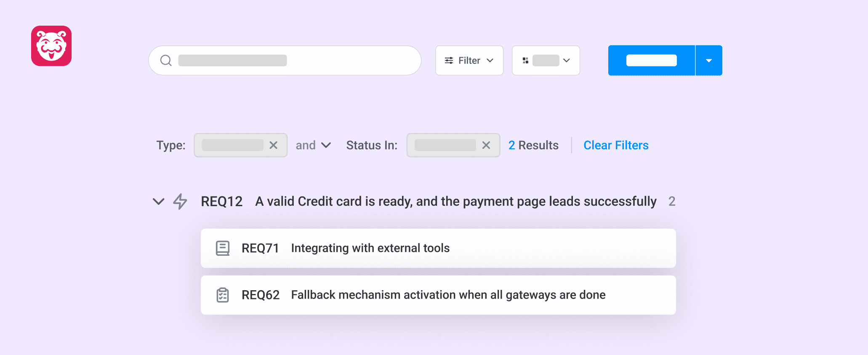Click the magnifying glass search icon
The image size is (868, 355).
pos(166,61)
